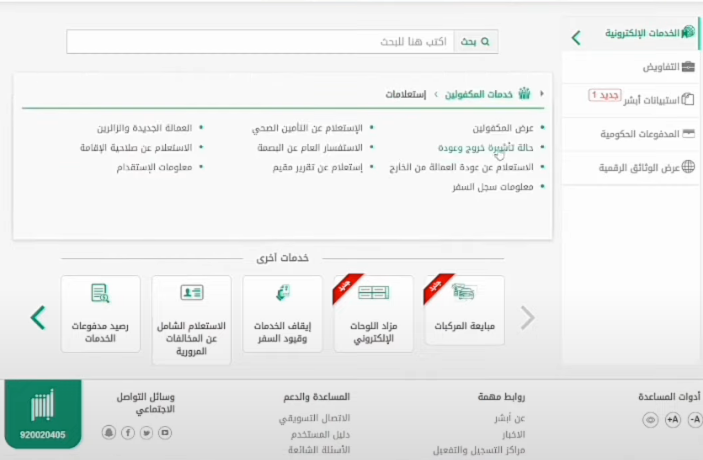
Task: Open استبيانات أبشر sidebar item
Action: (631, 100)
